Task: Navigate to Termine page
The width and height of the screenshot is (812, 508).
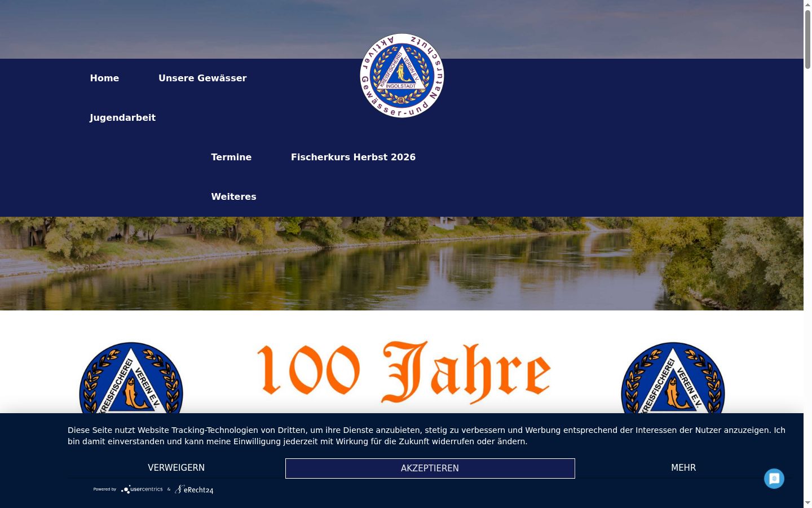Action: point(231,157)
